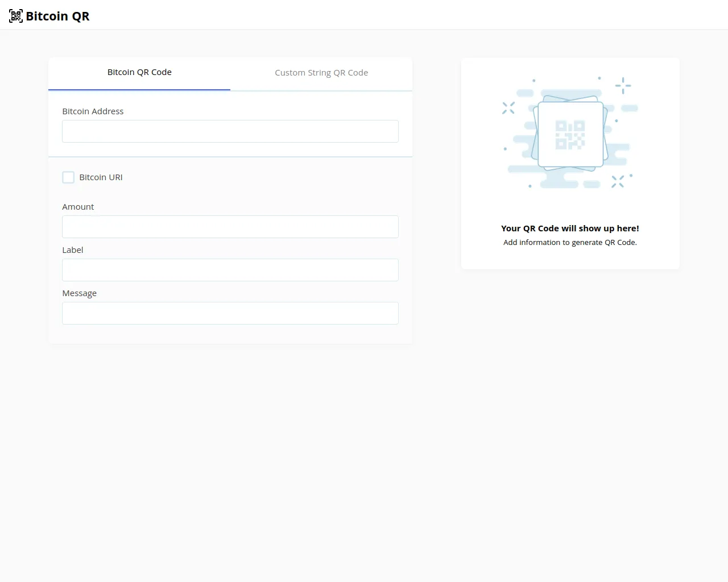
Task: Click the 'Bitcoin URI' checkbox label text
Action: tap(101, 177)
